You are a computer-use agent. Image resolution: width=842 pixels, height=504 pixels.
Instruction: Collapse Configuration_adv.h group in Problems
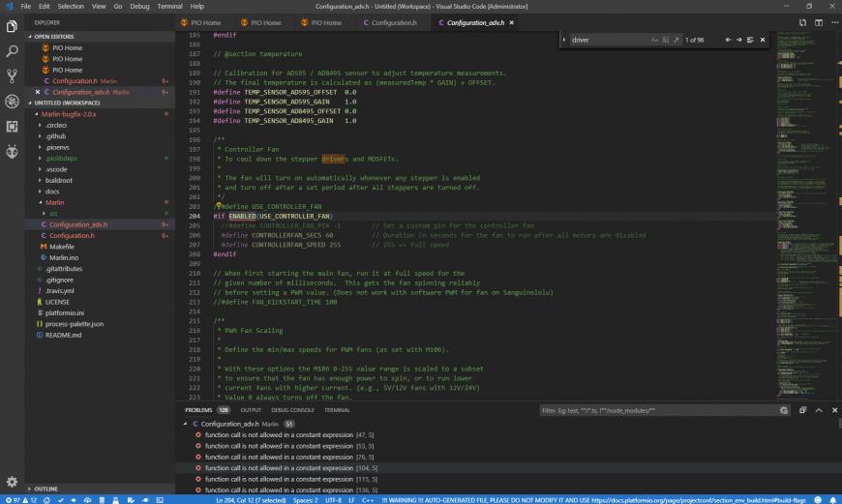[x=185, y=424]
